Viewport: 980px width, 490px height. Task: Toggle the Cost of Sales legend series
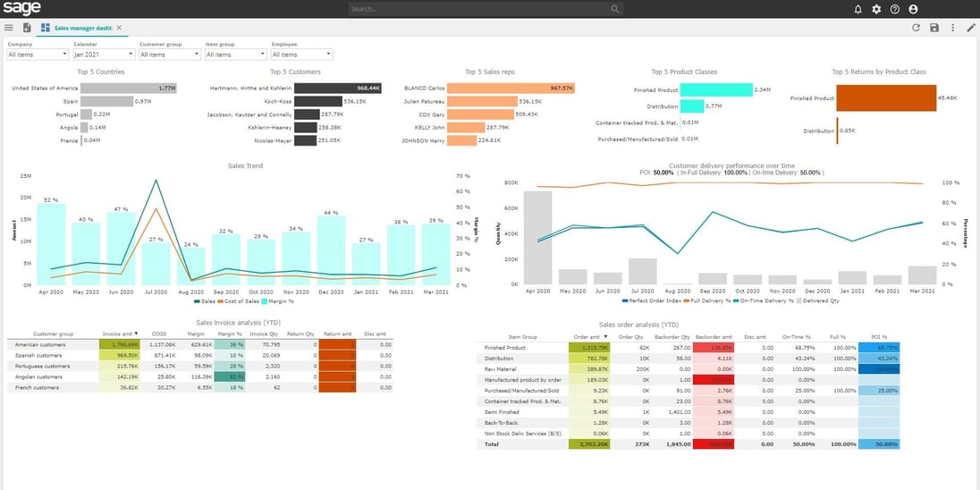pyautogui.click(x=238, y=302)
